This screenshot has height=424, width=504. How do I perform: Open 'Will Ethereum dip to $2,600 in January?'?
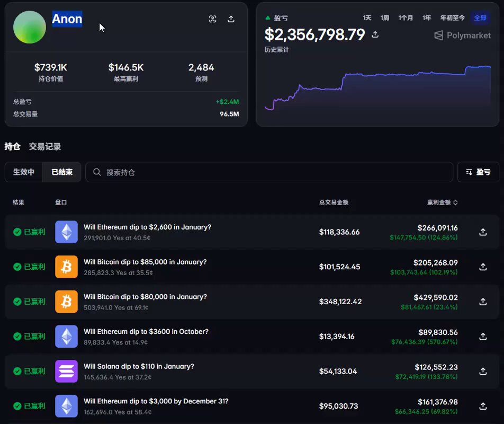[x=148, y=227]
